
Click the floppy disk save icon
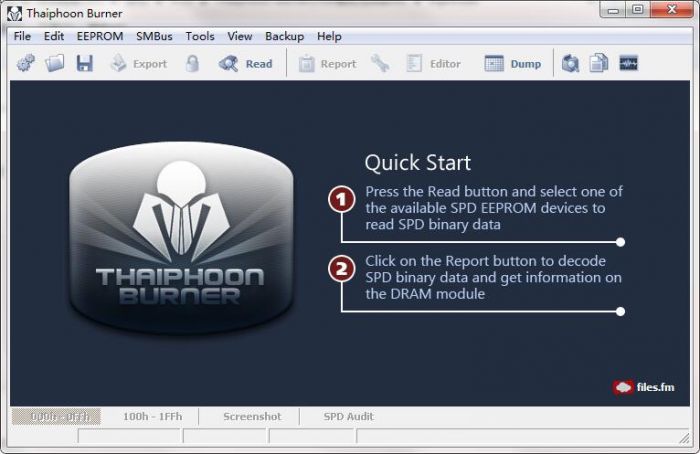click(x=85, y=64)
